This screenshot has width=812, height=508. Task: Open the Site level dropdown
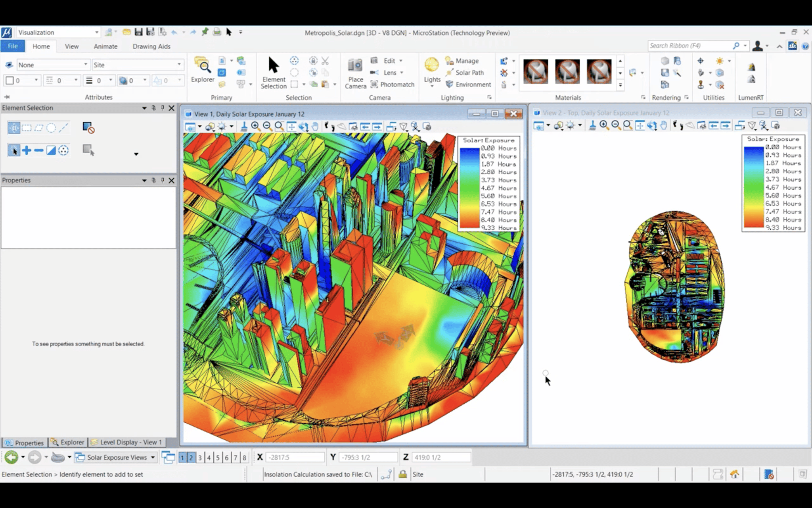[179, 65]
